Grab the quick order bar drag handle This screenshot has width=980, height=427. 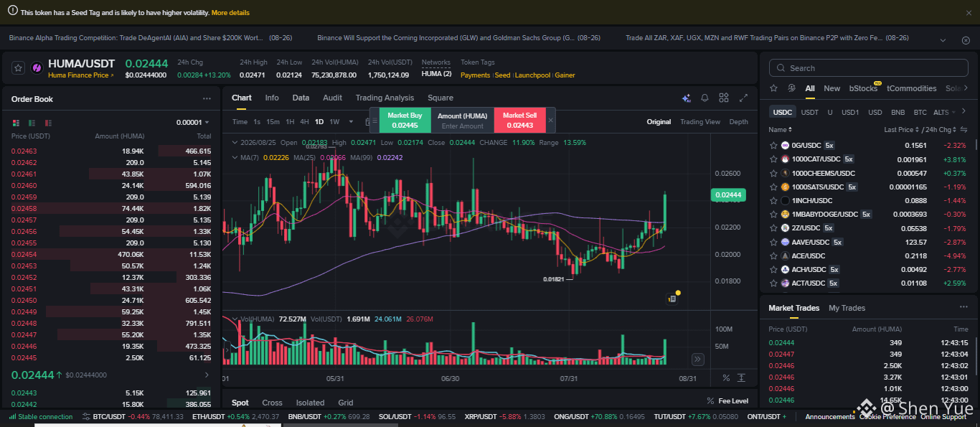point(374,121)
